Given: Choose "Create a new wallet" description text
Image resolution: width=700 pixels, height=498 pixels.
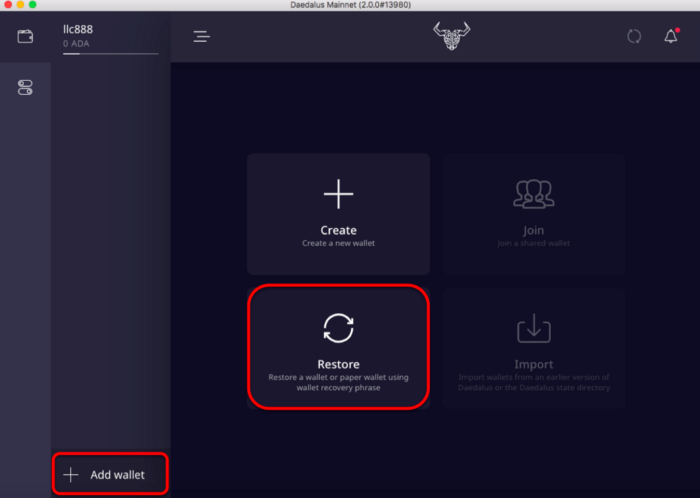Looking at the screenshot, I should coord(338,243).
